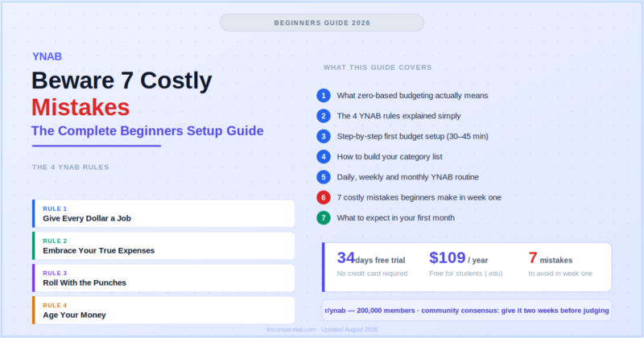Click 'Daily, weekly and monthly YNAB routine'
Screen dimensions: 644x338
coord(408,177)
